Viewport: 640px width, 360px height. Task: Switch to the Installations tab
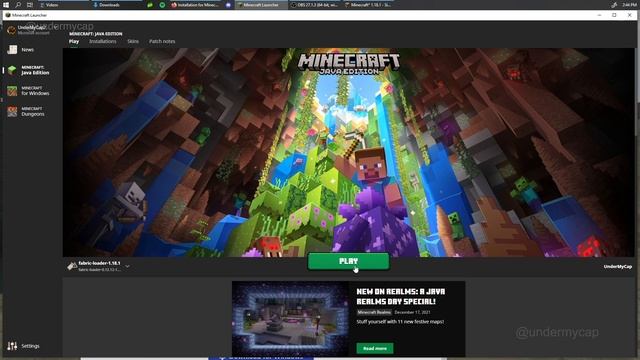pos(103,41)
